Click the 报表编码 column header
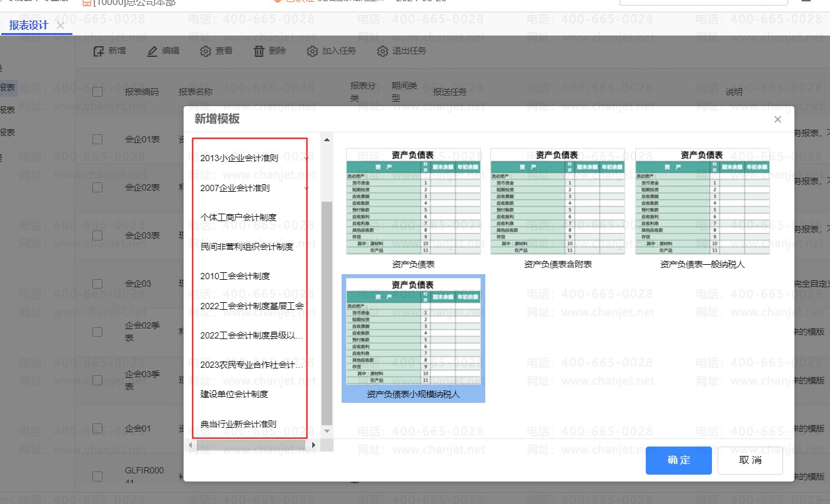 [142, 92]
